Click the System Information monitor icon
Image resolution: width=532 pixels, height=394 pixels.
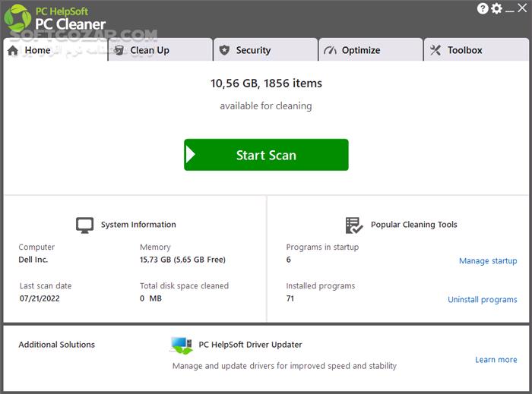(84, 225)
